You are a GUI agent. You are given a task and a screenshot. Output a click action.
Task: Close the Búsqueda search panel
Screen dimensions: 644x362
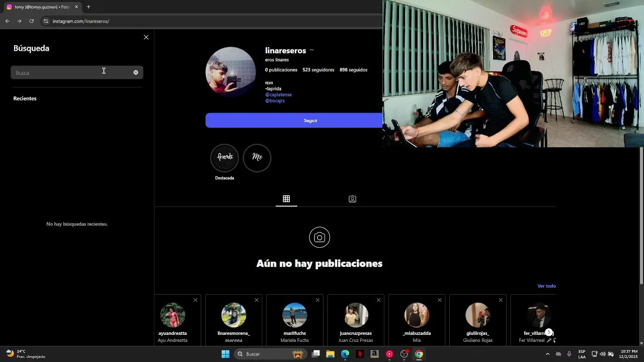click(146, 37)
